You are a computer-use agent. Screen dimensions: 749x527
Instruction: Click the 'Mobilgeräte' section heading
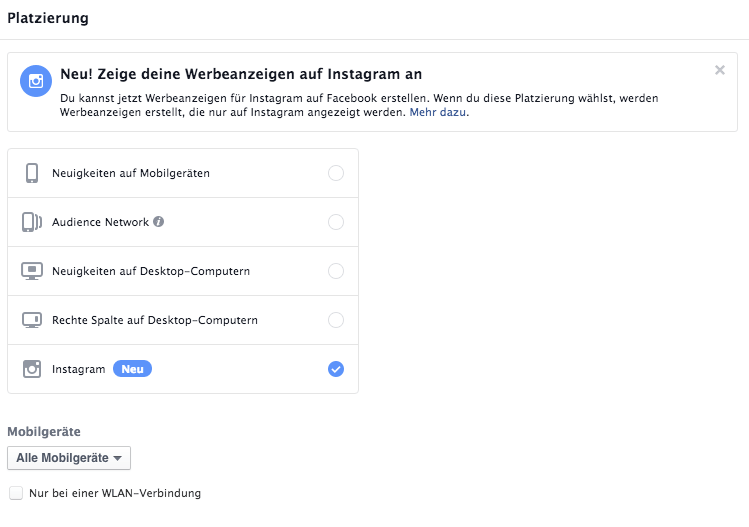(44, 431)
